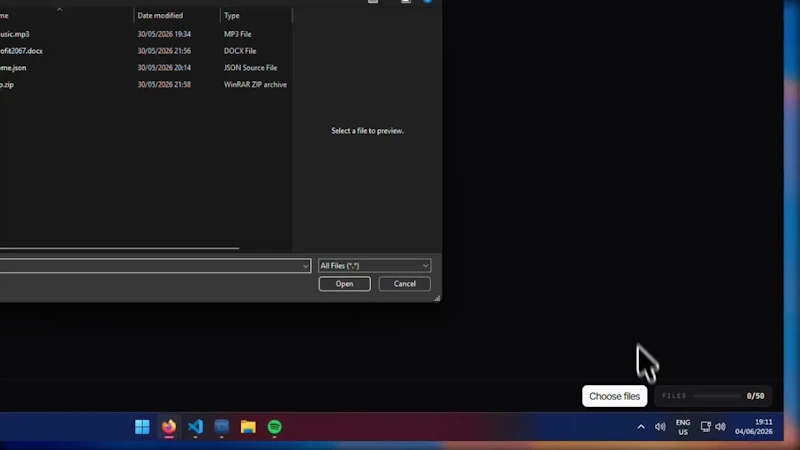Sort by Date modified column
The image size is (800, 450).
coord(160,16)
